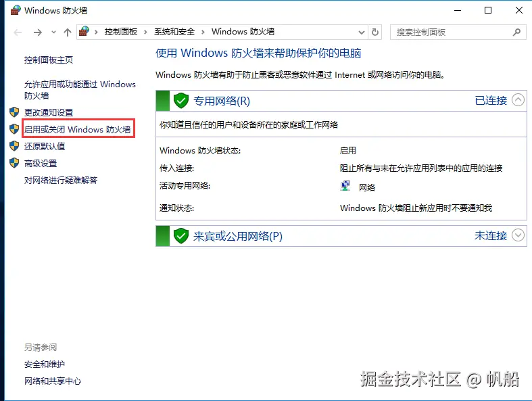Click shield icon next to 启用或关闭 Windows 防火墙
Image resolution: width=532 pixels, height=401 pixels.
[x=14, y=128]
